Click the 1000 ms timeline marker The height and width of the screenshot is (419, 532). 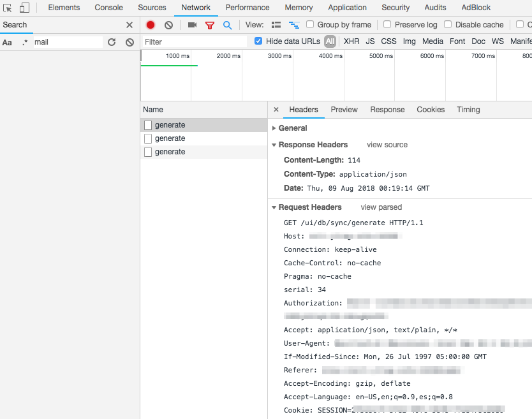coord(177,56)
